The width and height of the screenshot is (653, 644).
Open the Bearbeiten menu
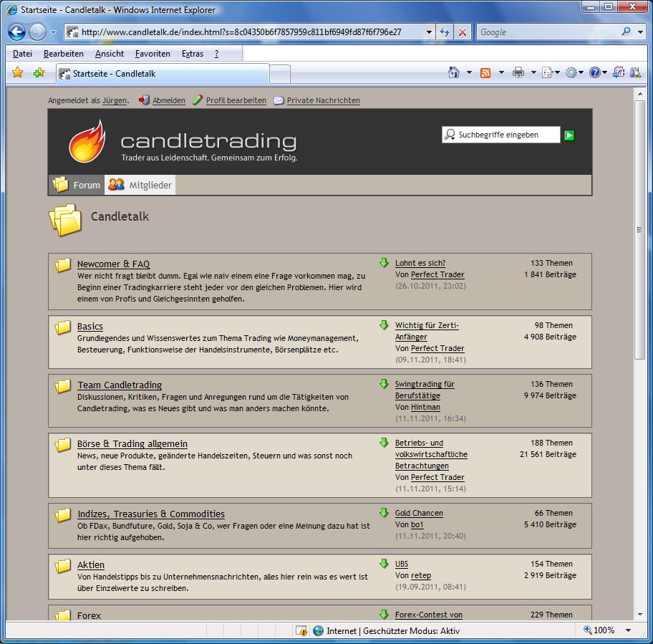[64, 54]
